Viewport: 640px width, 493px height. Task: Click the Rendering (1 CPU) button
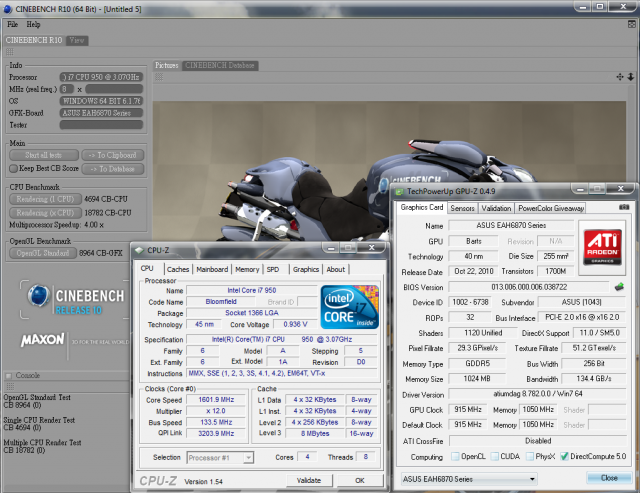click(45, 199)
